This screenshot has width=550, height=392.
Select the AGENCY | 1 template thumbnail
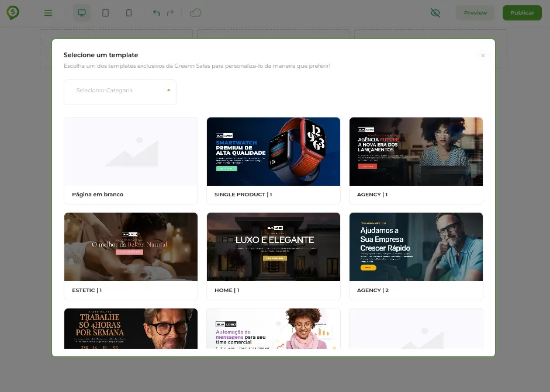[x=416, y=151]
